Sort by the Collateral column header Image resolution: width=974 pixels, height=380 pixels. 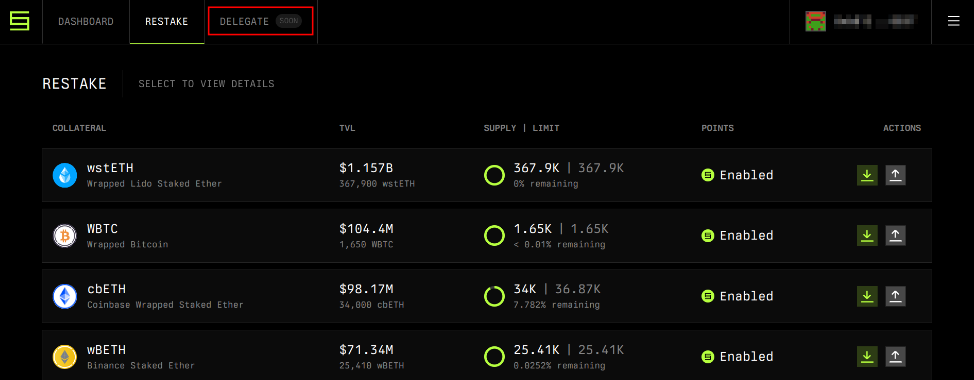[x=79, y=129]
